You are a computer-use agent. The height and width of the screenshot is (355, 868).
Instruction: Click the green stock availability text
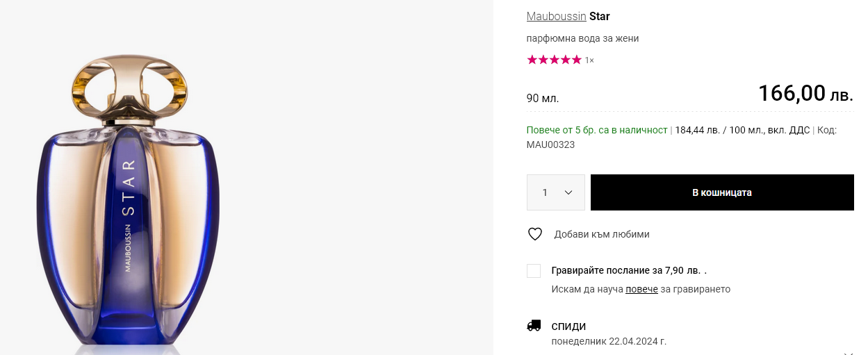coord(596,130)
